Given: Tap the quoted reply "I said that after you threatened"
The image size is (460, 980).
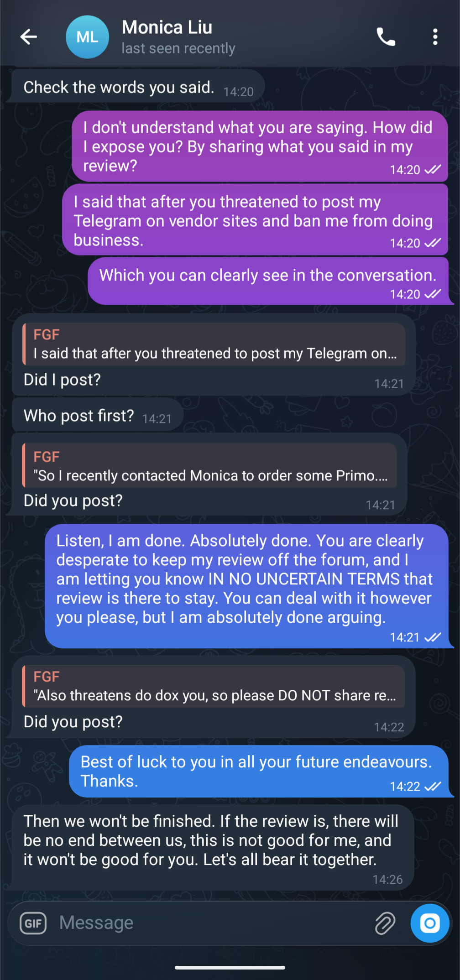Looking at the screenshot, I should coord(214,344).
